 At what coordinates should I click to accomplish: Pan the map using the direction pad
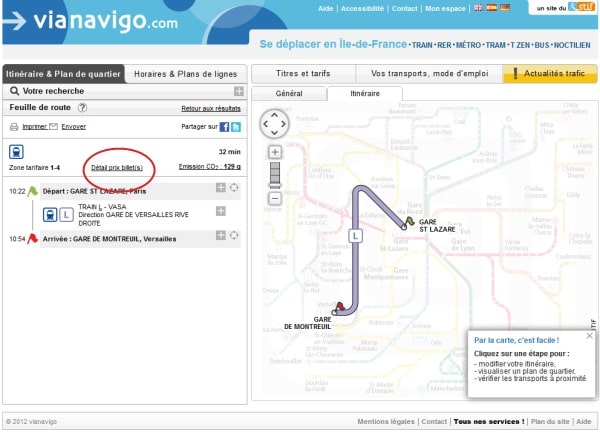click(274, 124)
